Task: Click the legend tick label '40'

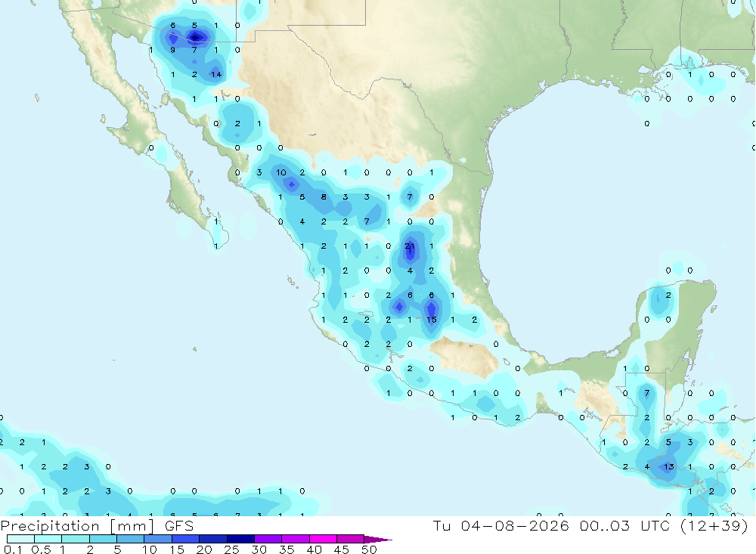Action: click(314, 549)
